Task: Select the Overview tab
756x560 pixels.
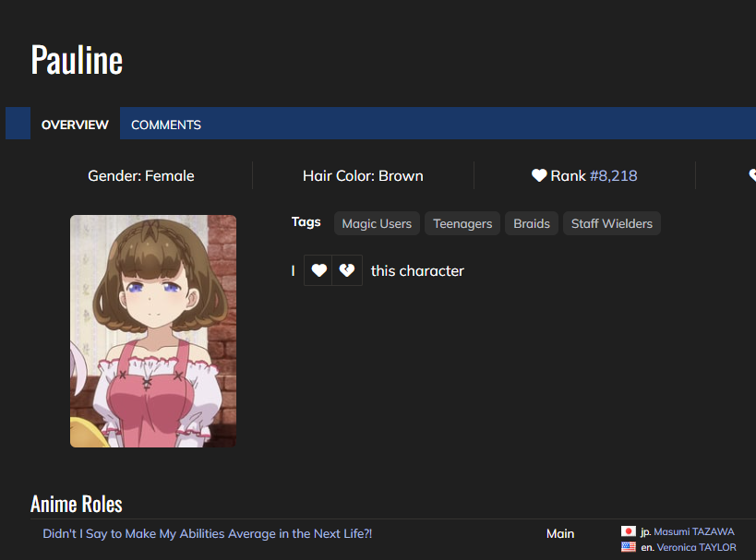Action: click(75, 125)
